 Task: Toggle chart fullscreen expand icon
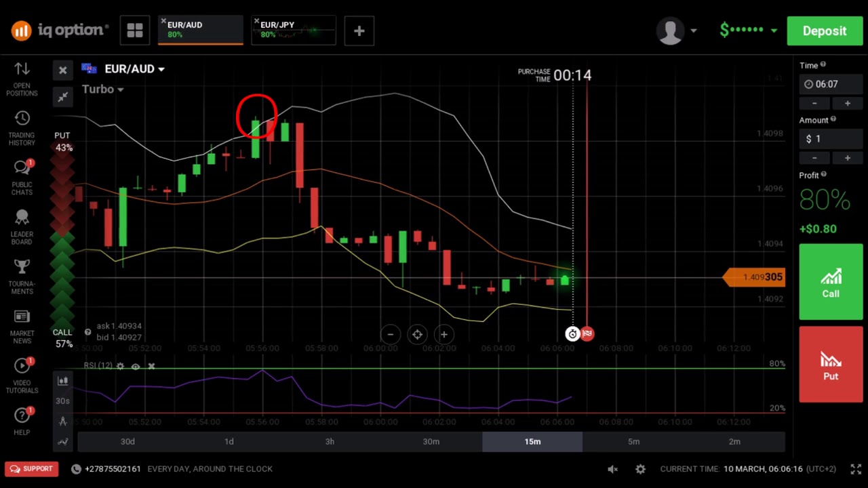63,97
